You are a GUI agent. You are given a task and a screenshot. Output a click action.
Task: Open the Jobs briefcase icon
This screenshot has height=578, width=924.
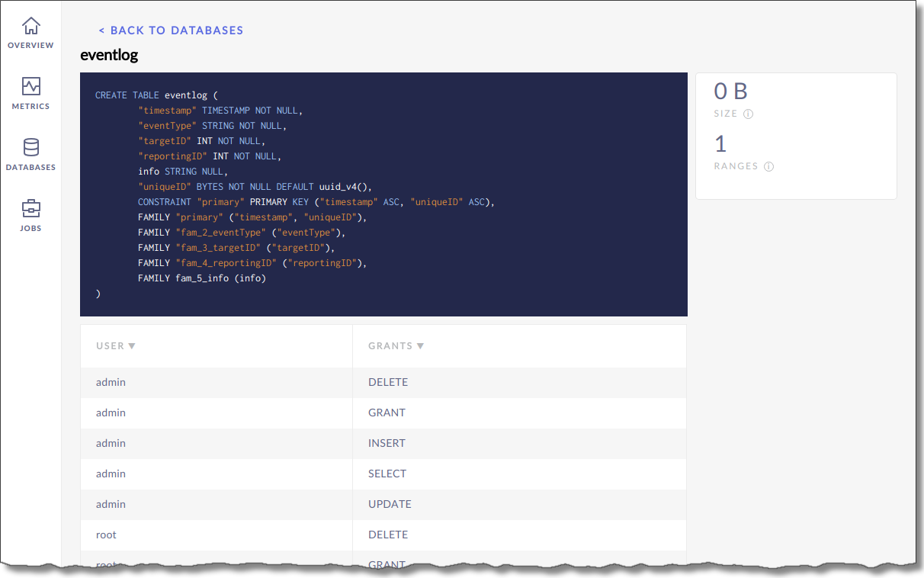click(30, 208)
